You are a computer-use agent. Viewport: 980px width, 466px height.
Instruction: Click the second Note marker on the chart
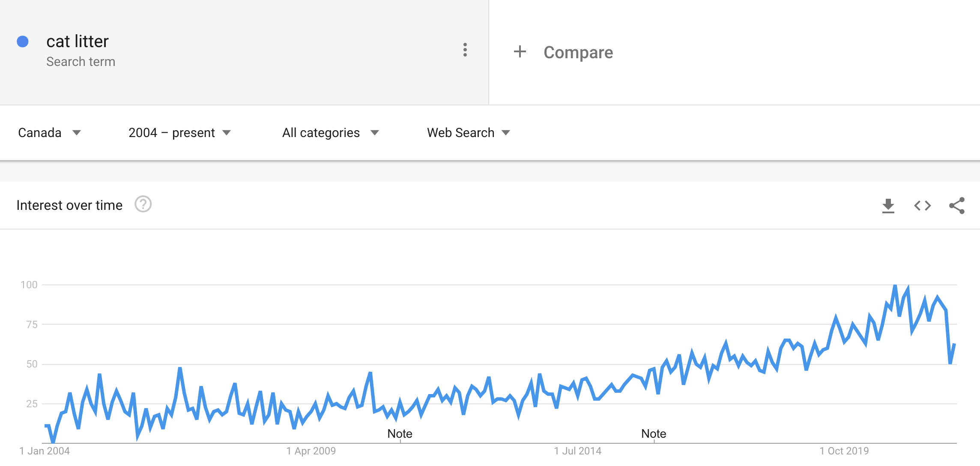pyautogui.click(x=654, y=434)
